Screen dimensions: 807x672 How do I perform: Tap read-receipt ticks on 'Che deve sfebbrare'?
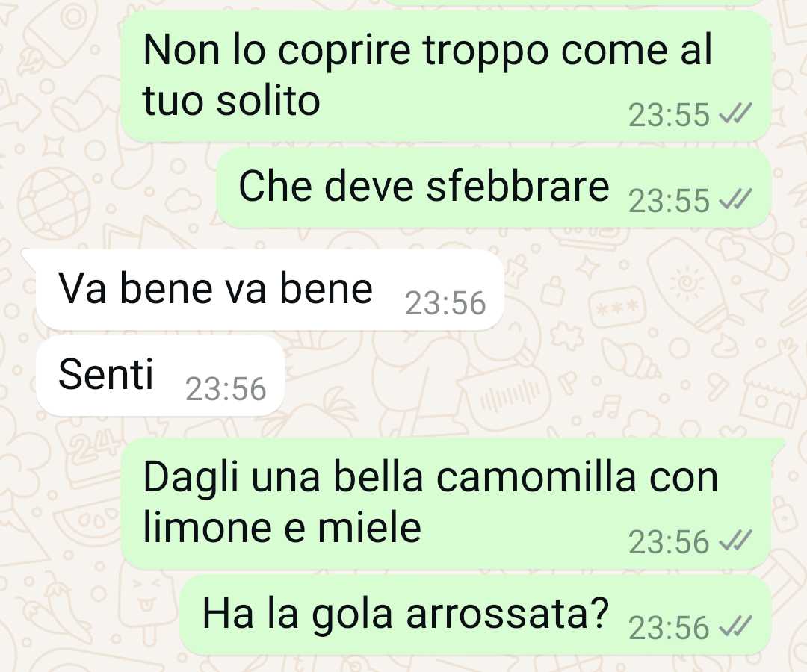click(x=735, y=199)
